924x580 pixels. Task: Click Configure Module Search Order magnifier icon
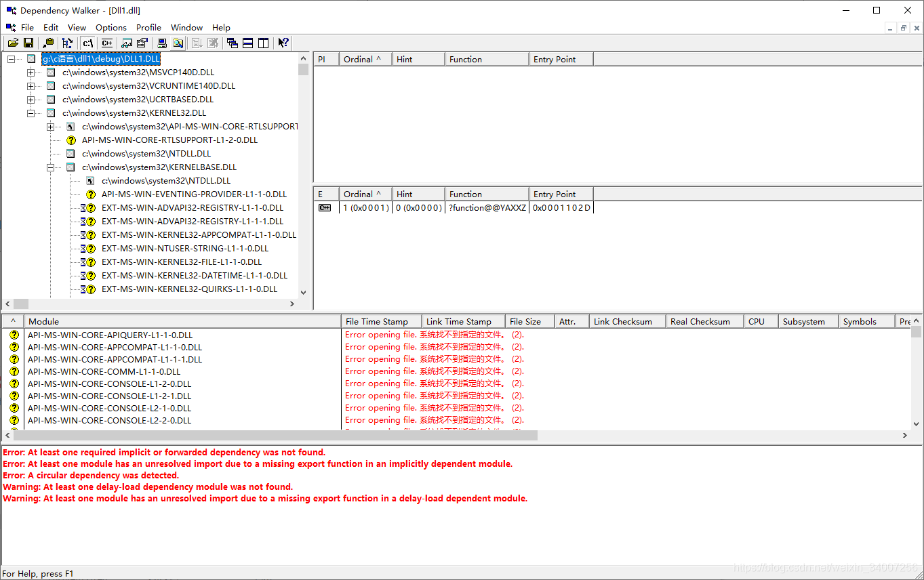(x=178, y=43)
